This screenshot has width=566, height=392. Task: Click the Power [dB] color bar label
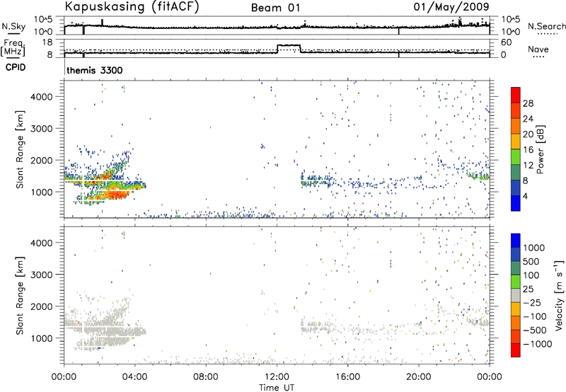(x=540, y=149)
